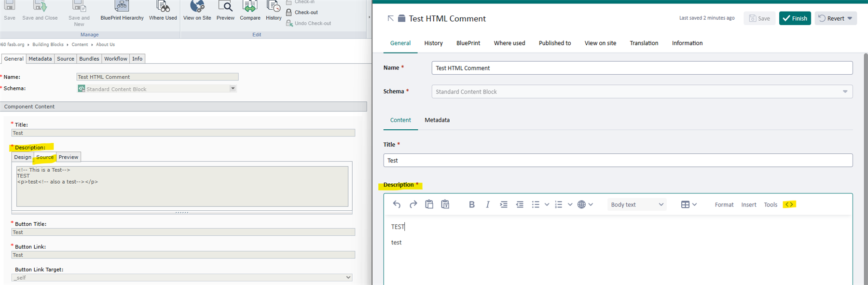868x285 pixels.
Task: Click About Us in breadcrumb
Action: click(x=105, y=44)
